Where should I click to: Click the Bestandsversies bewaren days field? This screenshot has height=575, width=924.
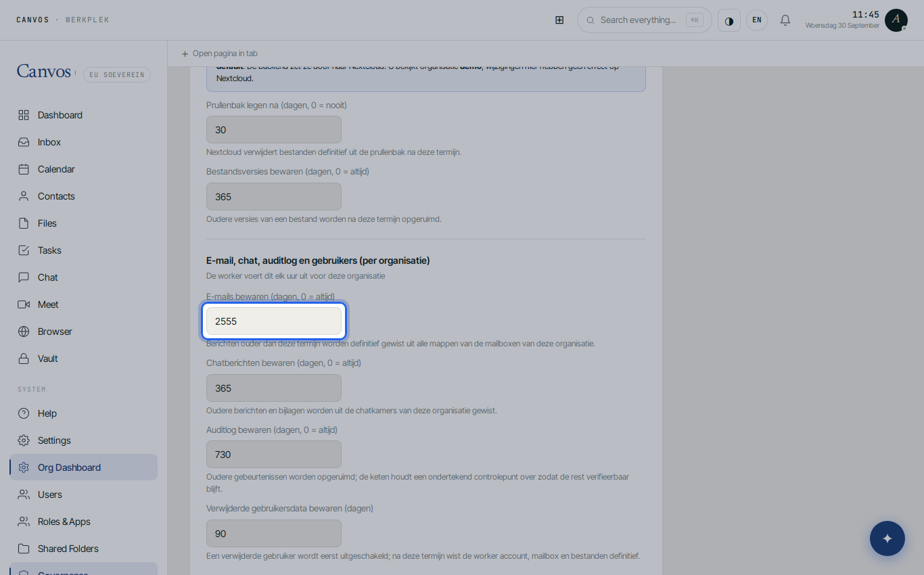point(274,197)
